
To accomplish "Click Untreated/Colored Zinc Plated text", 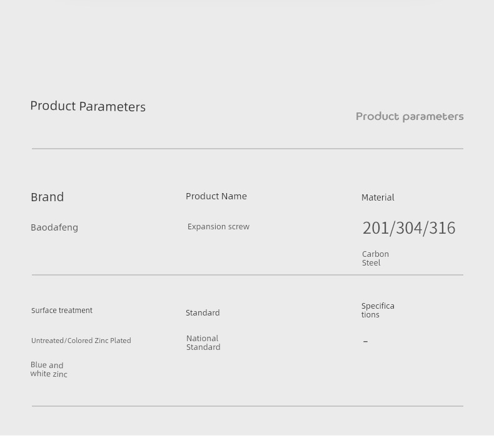I will [81, 341].
